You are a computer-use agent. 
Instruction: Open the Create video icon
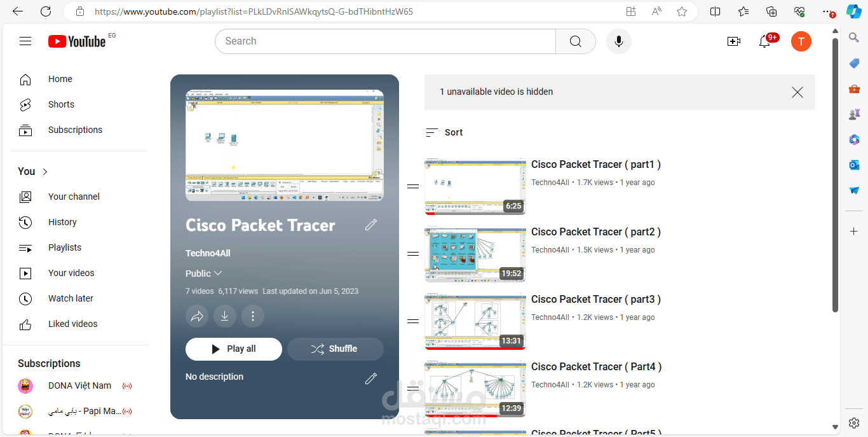[x=734, y=41]
